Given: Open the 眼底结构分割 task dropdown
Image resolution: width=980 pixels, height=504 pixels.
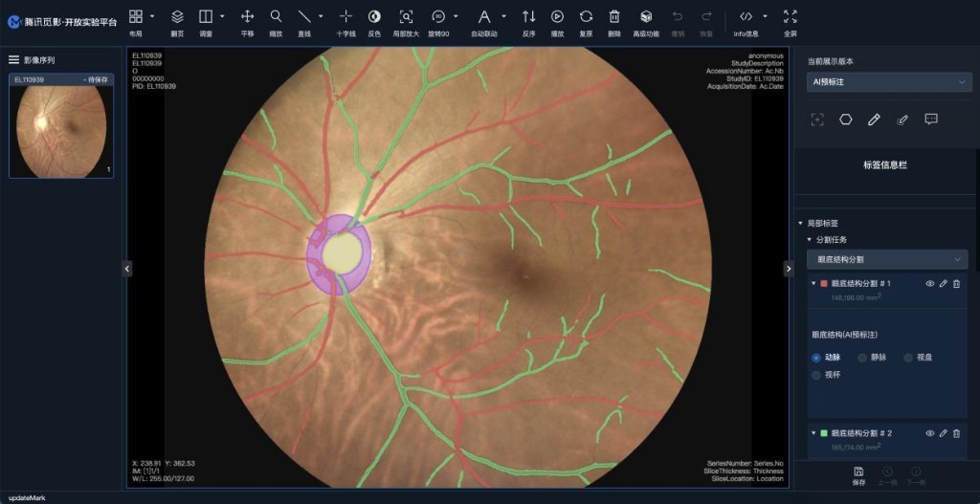Looking at the screenshot, I should point(889,259).
